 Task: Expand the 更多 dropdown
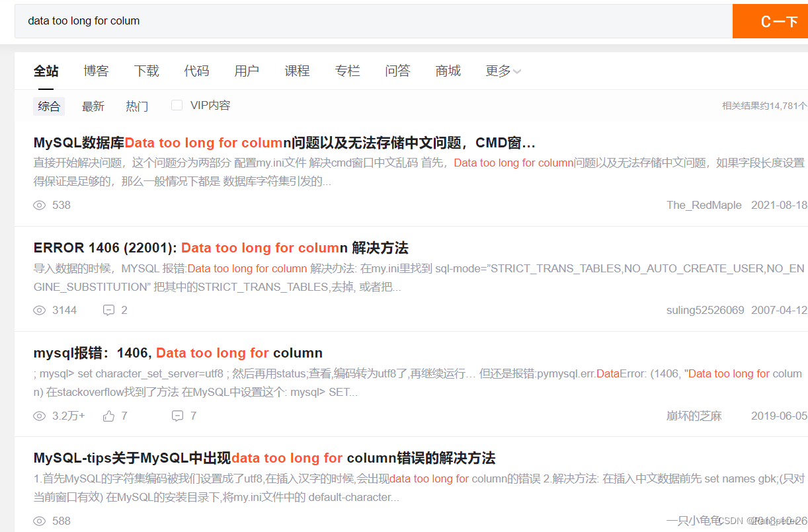(503, 71)
